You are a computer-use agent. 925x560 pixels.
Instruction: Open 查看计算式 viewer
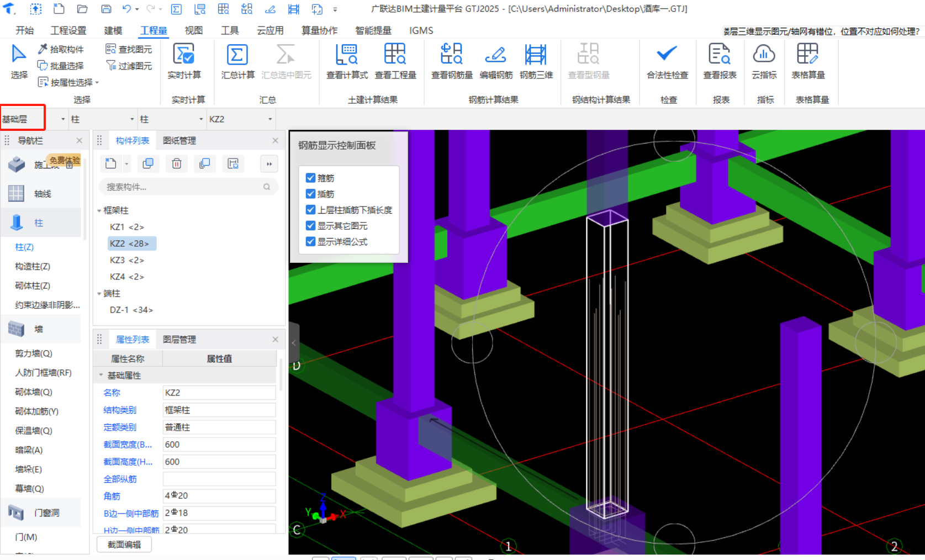(347, 61)
